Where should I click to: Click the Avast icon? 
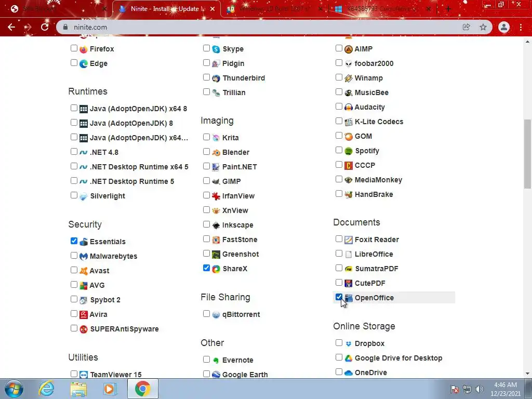[84, 271]
